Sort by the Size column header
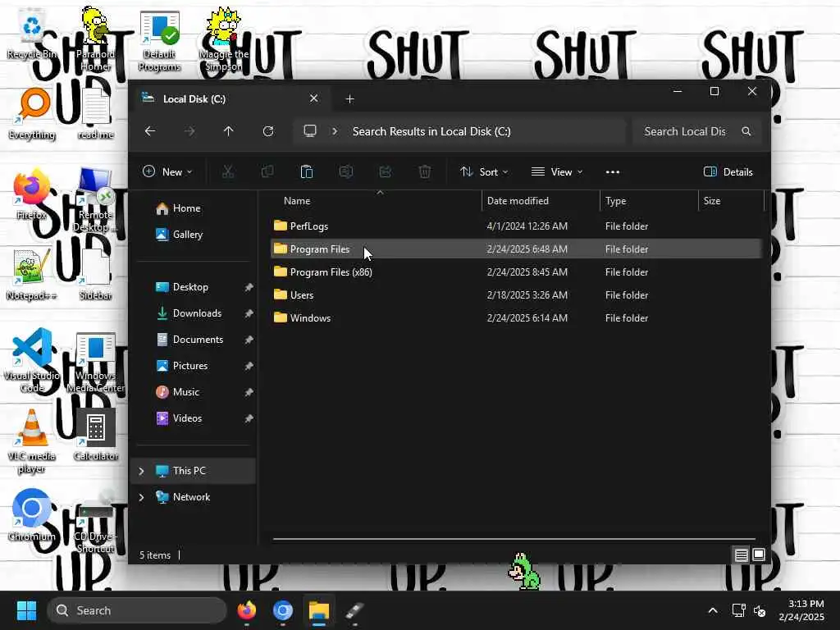 731,201
